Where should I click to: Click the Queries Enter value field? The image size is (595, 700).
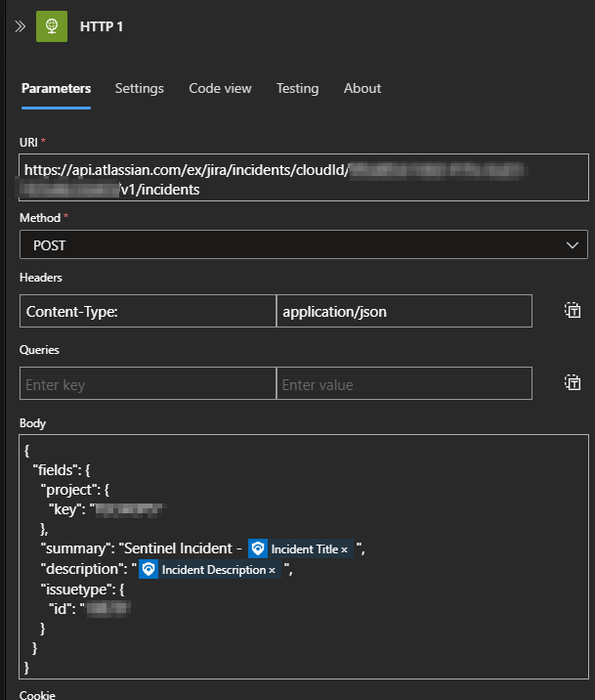click(404, 383)
